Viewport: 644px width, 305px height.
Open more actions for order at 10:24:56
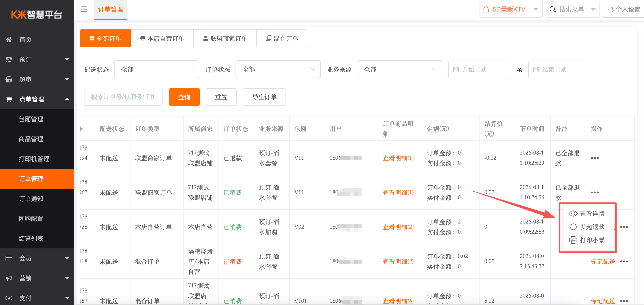tap(595, 192)
